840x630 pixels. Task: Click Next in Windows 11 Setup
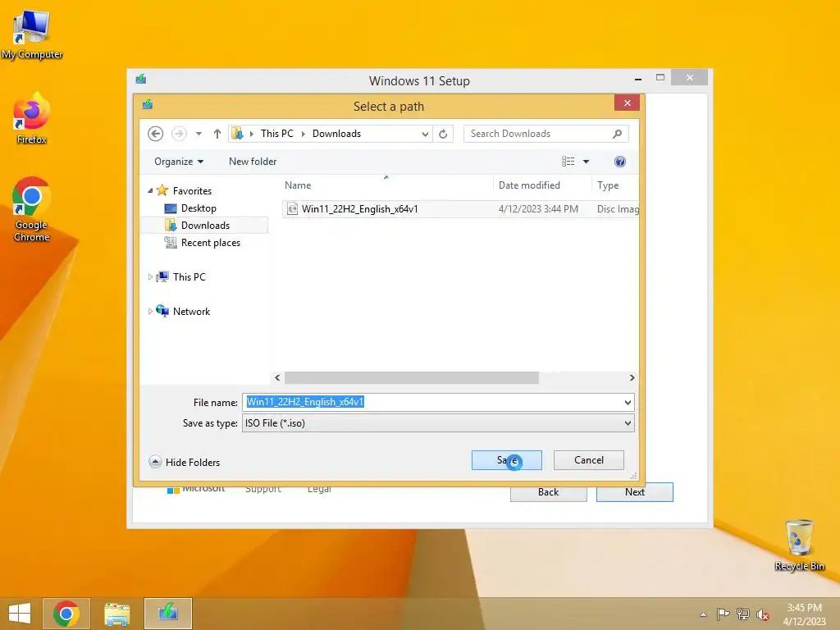point(634,492)
